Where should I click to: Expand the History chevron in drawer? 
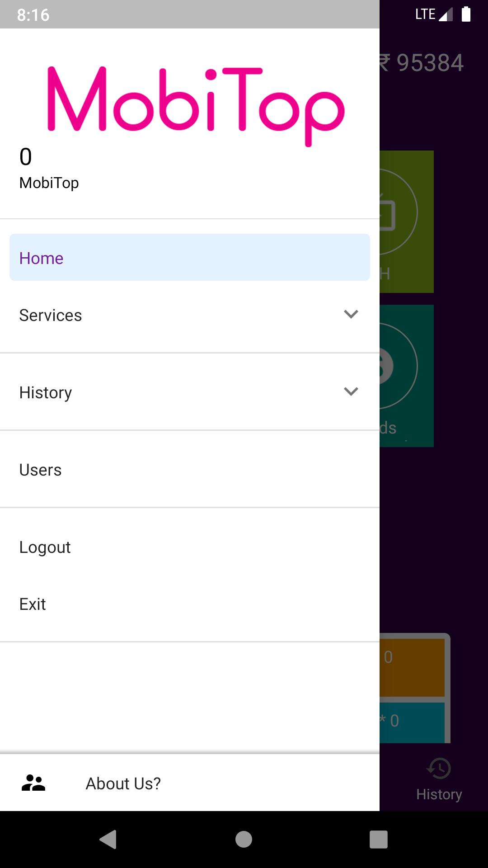point(351,392)
